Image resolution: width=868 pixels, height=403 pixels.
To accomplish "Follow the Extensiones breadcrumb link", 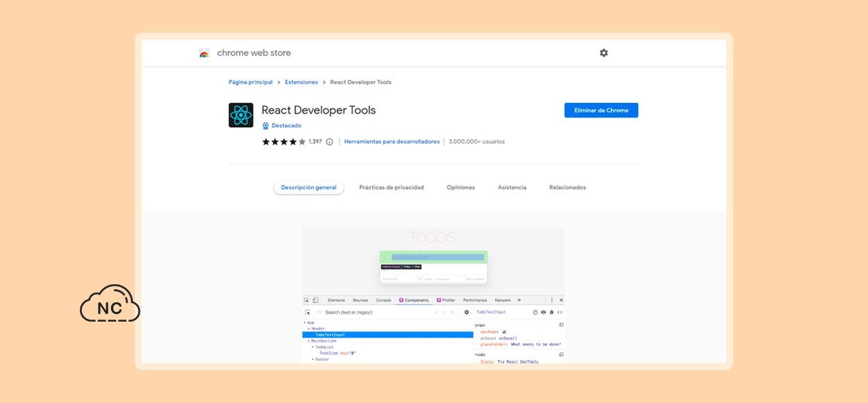I will [x=301, y=82].
